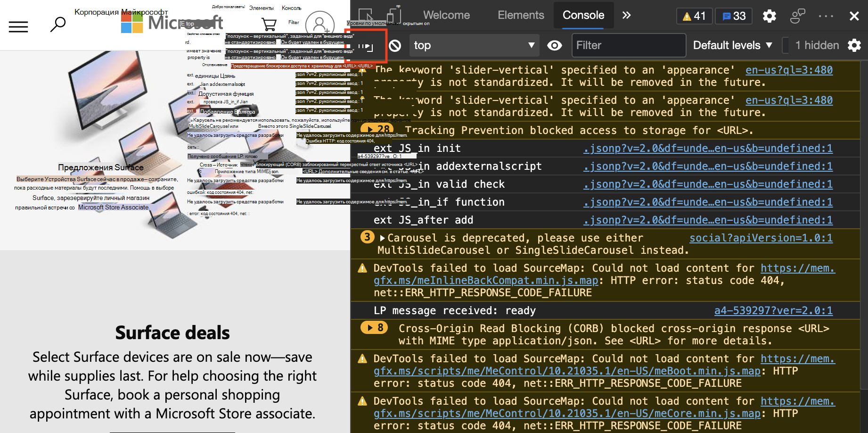The width and height of the screenshot is (868, 433).
Task: Open the a4-539297?ver=2.0:1 source link
Action: (773, 310)
